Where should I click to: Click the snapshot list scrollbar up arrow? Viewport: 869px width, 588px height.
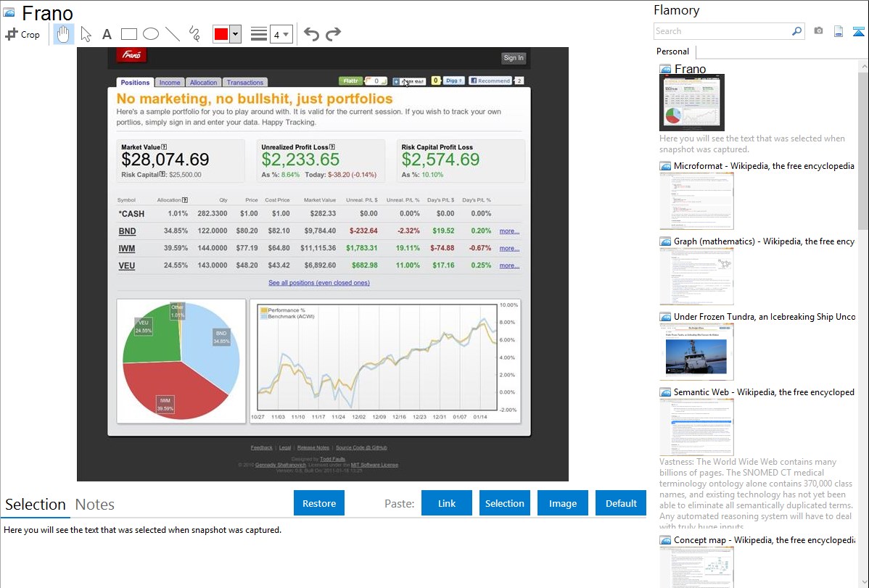click(863, 66)
